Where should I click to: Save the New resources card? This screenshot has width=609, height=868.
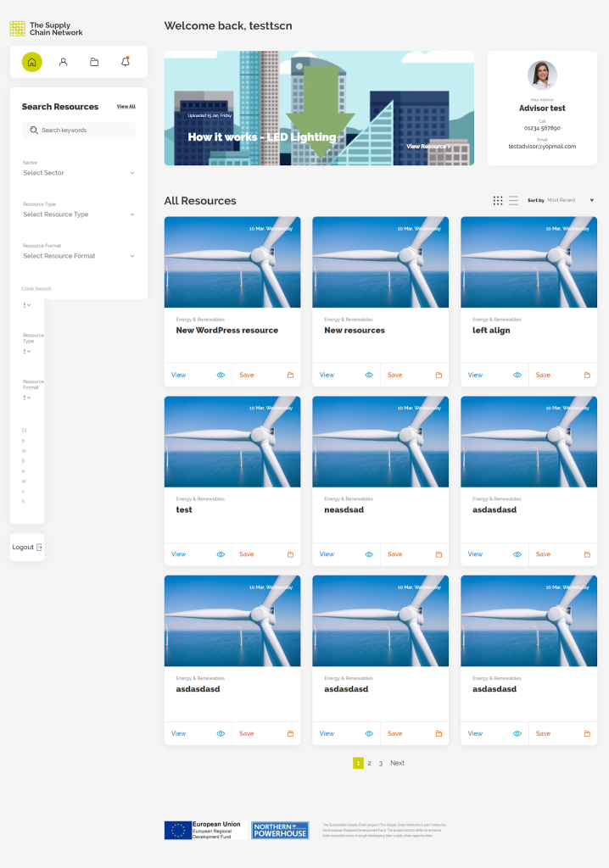[x=415, y=375]
